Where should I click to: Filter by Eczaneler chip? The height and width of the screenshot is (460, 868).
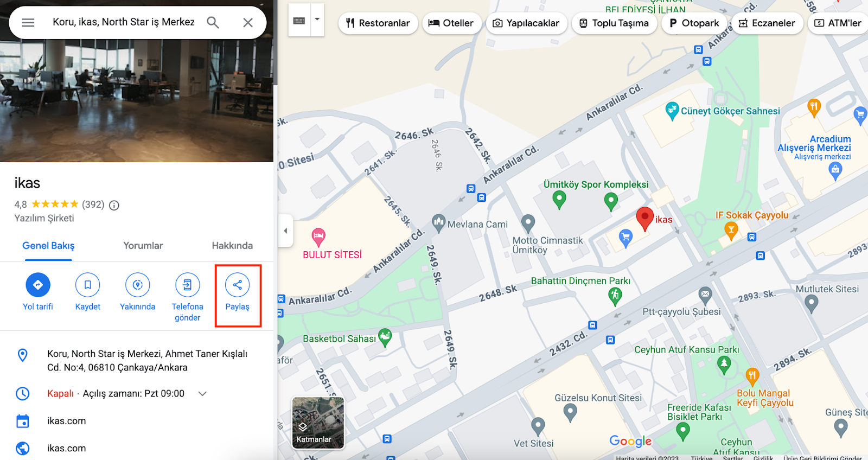point(767,23)
